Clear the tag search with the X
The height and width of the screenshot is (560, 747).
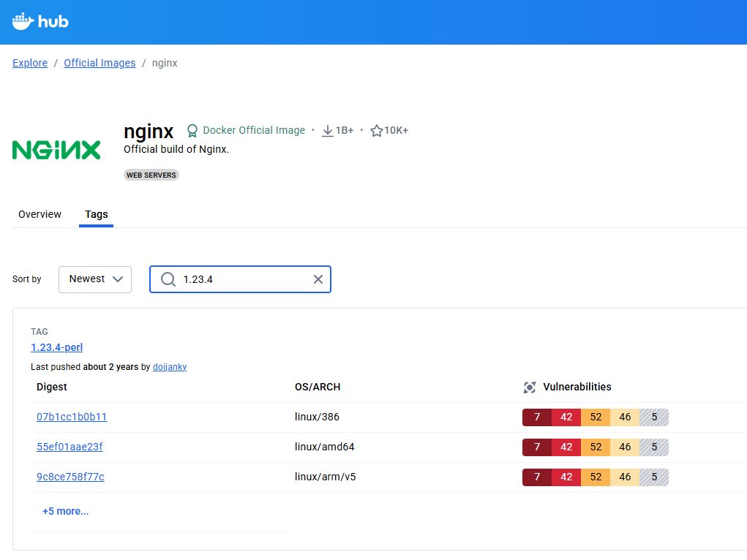pos(318,279)
